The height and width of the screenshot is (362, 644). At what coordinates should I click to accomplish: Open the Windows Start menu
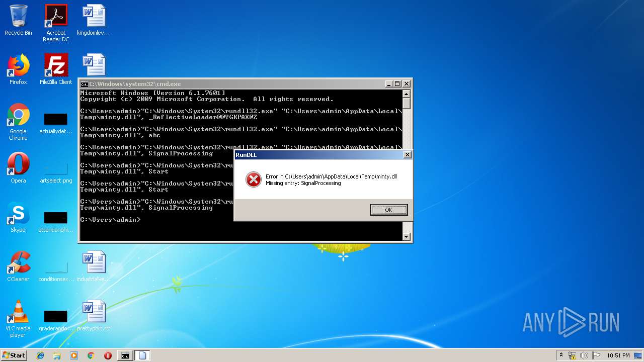point(14,355)
